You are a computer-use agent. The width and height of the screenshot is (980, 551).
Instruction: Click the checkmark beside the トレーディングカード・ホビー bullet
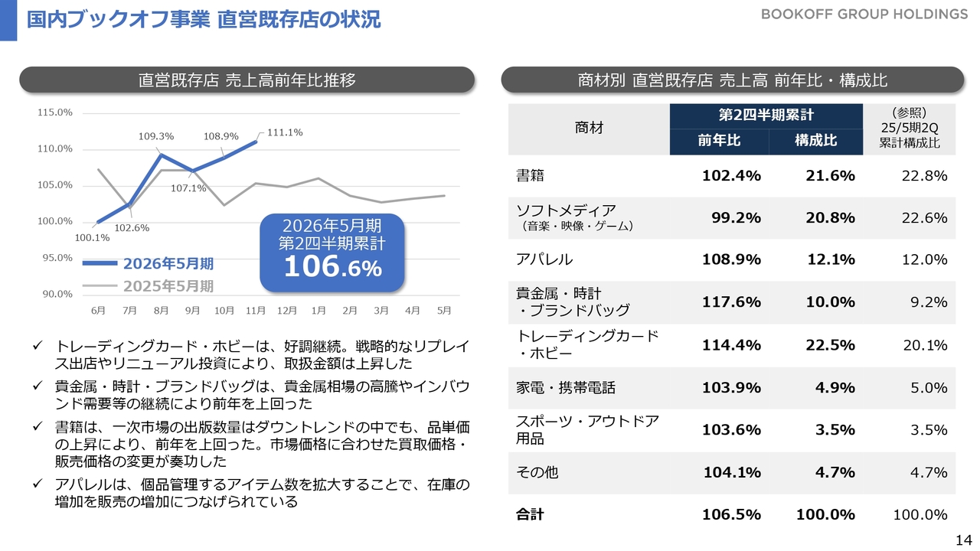coord(38,346)
